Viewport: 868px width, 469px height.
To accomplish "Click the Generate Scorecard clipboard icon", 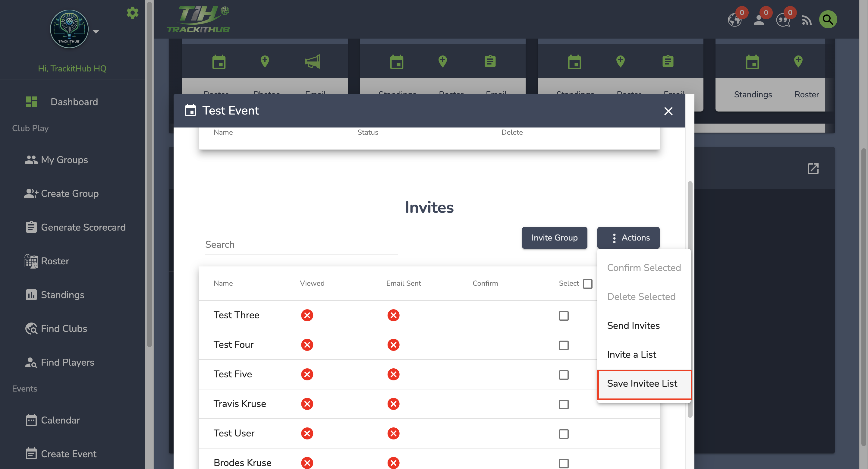I will (31, 227).
